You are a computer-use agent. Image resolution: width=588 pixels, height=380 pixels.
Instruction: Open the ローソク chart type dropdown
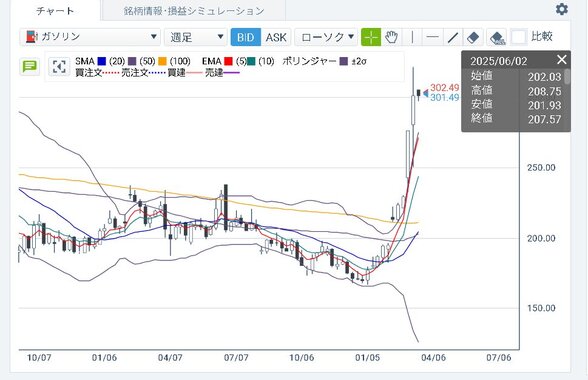coord(326,37)
